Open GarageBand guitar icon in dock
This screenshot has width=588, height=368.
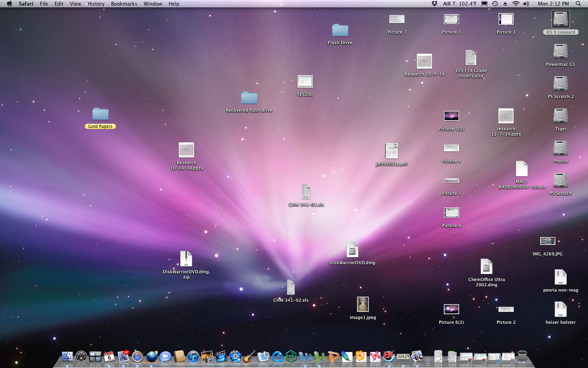pyautogui.click(x=249, y=357)
